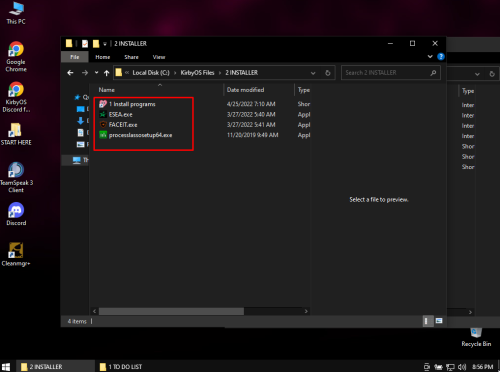Viewport: 500px width, 372px height.
Task: Click KirbyOS Files in the breadcrumb path
Action: 197,73
